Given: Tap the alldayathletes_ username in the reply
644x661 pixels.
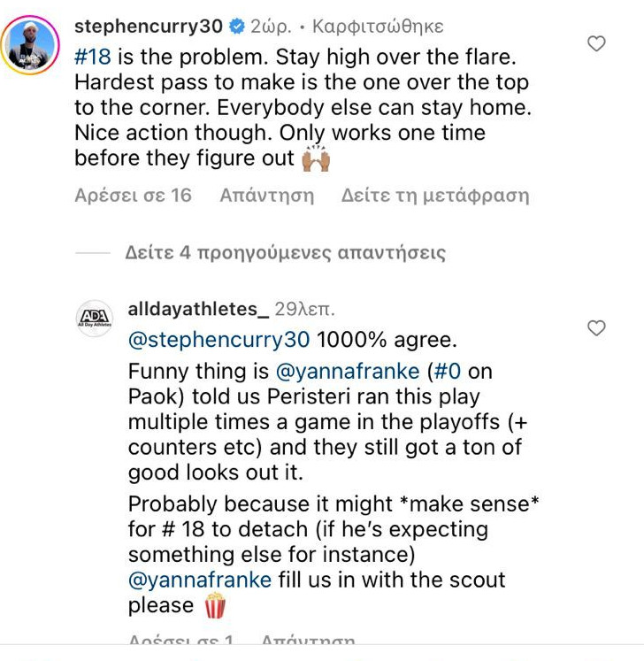Looking at the screenshot, I should pos(198,309).
